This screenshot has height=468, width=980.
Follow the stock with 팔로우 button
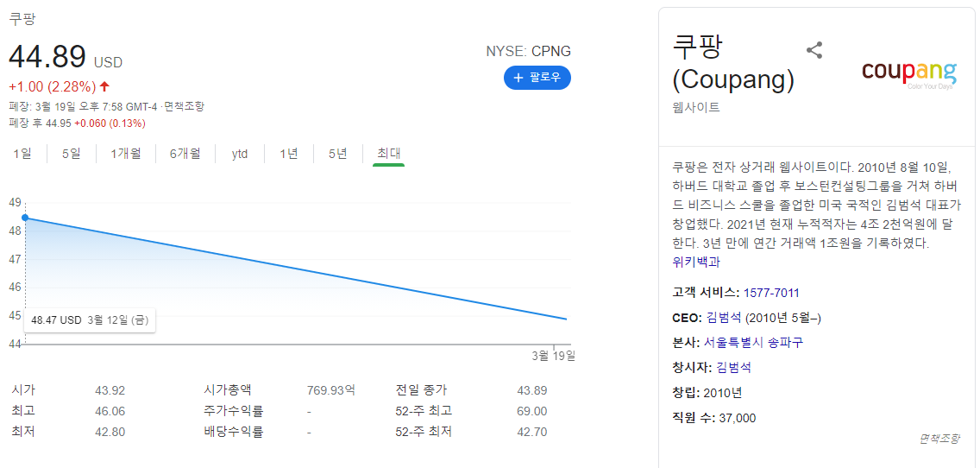coord(537,78)
